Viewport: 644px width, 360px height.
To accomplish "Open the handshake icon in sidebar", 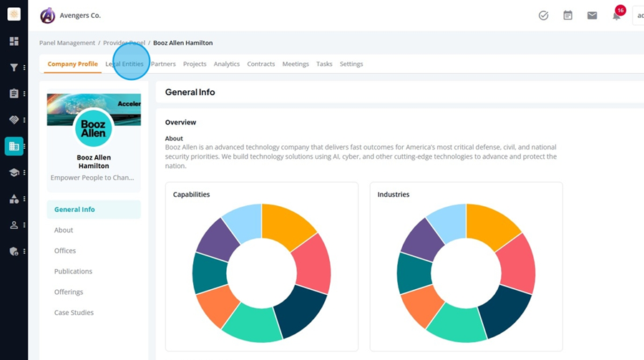I will pyautogui.click(x=14, y=120).
